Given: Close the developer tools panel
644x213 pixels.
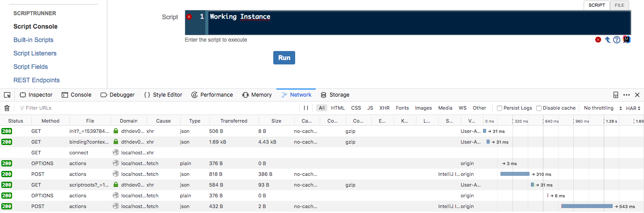Looking at the screenshot, I should point(637,95).
